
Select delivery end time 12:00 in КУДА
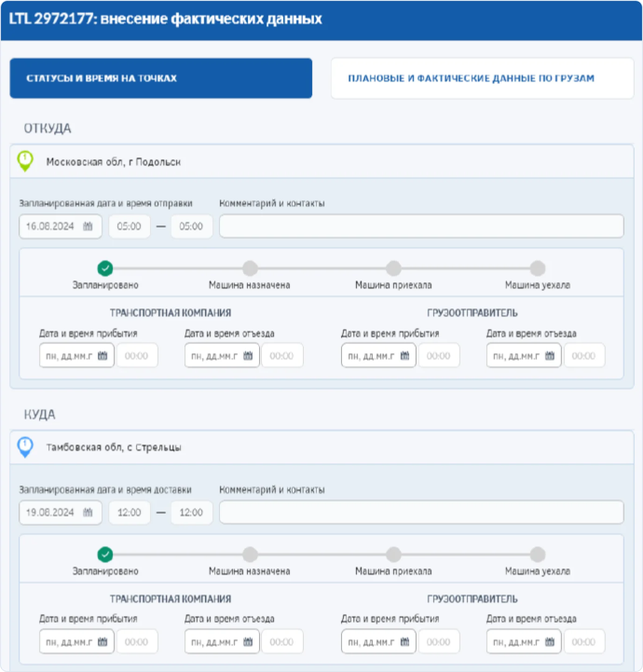coord(191,513)
